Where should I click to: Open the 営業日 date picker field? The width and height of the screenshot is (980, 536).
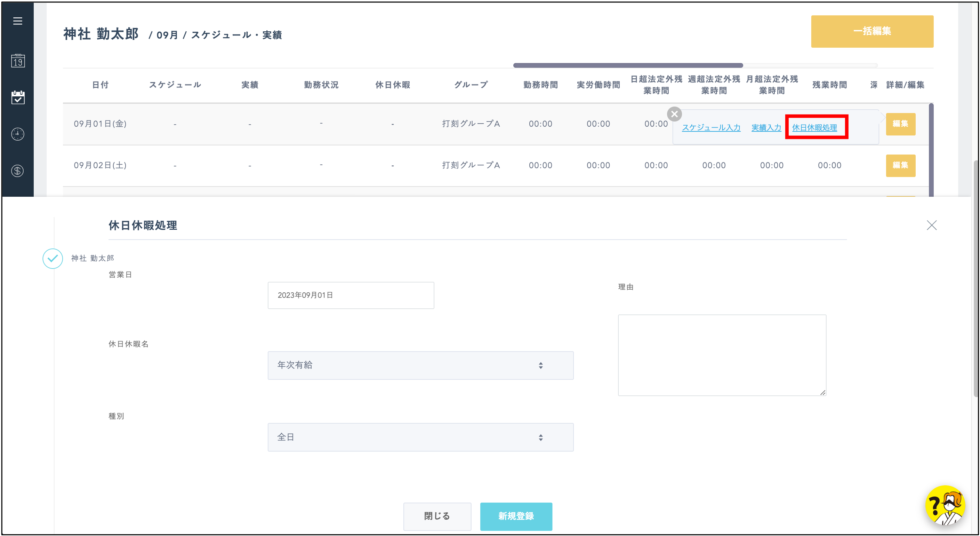(351, 295)
